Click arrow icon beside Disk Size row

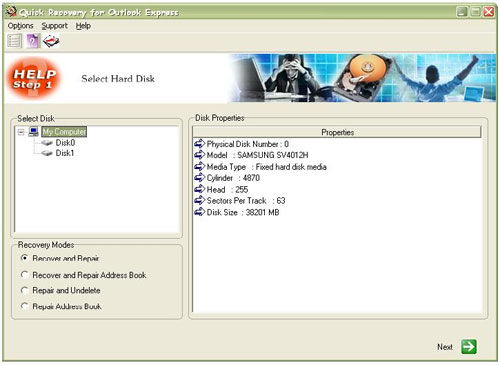coord(199,212)
